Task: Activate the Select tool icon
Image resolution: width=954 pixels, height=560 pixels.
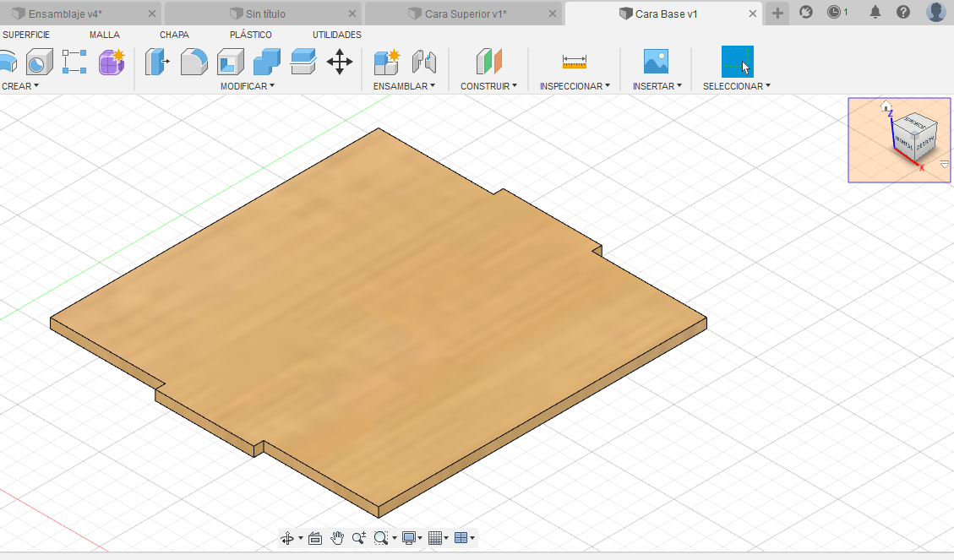Action: pyautogui.click(x=738, y=62)
